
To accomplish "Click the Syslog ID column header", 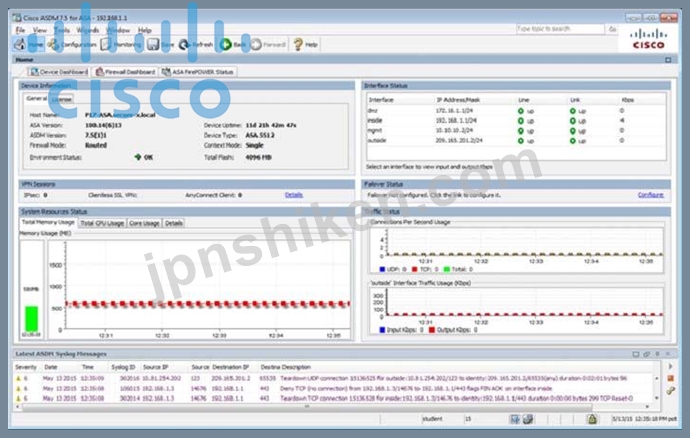I will pyautogui.click(x=123, y=367).
